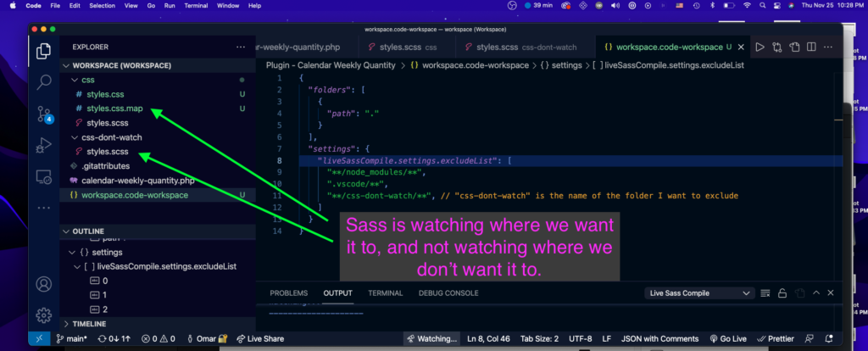Image resolution: width=868 pixels, height=351 pixels.
Task: Switch to the PROBLEMS panel tab
Action: point(288,292)
